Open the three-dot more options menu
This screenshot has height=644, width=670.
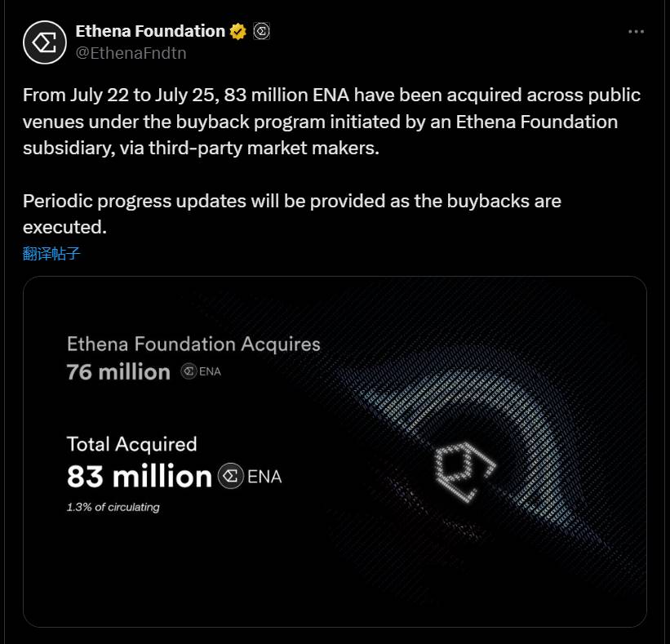[637, 32]
